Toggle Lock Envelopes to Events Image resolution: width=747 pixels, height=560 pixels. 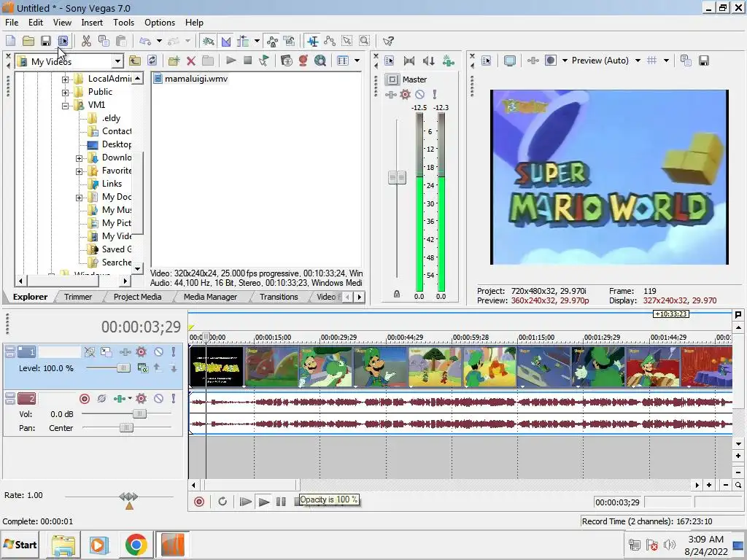(272, 41)
